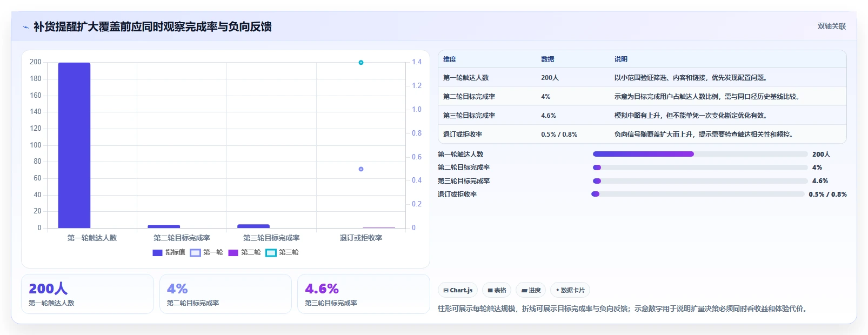Click the left axis value 100
Viewport: 868px width, 335px height.
(36, 145)
